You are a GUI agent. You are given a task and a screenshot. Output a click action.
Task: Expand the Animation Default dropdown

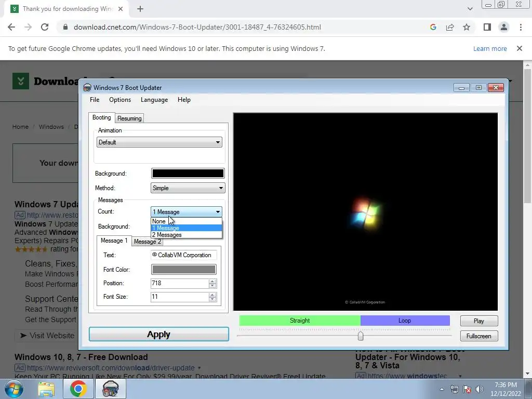click(159, 142)
